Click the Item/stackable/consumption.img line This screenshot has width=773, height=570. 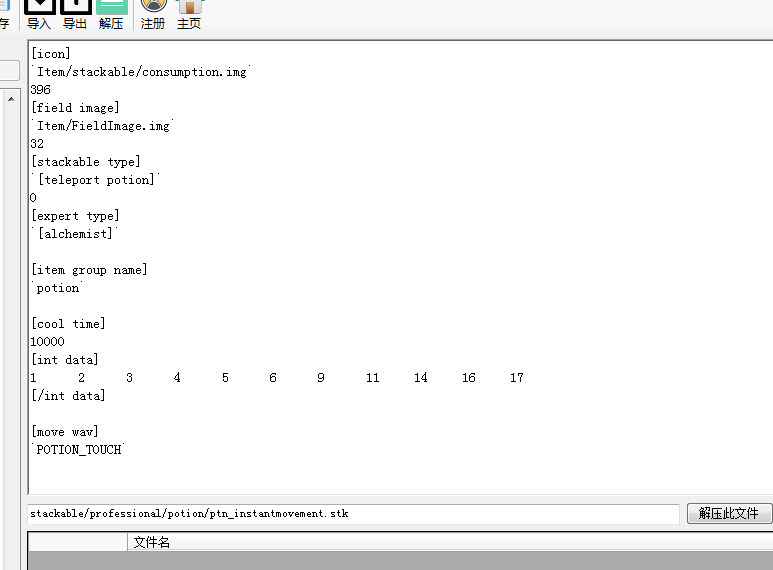141,72
